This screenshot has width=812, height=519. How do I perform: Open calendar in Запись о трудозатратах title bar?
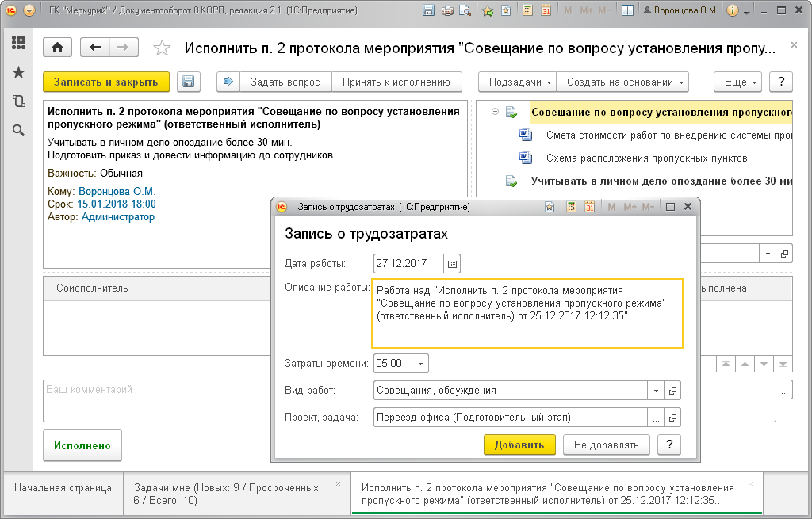[589, 207]
